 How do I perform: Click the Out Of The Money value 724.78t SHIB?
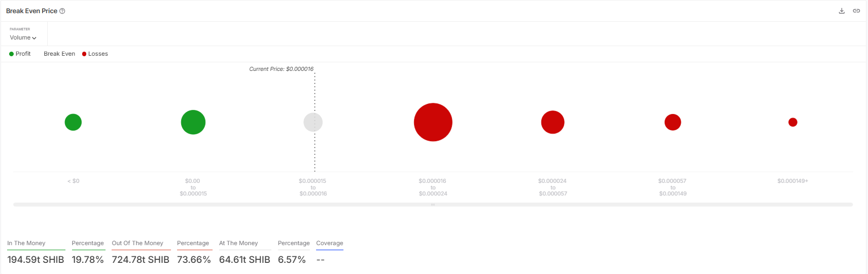(141, 260)
